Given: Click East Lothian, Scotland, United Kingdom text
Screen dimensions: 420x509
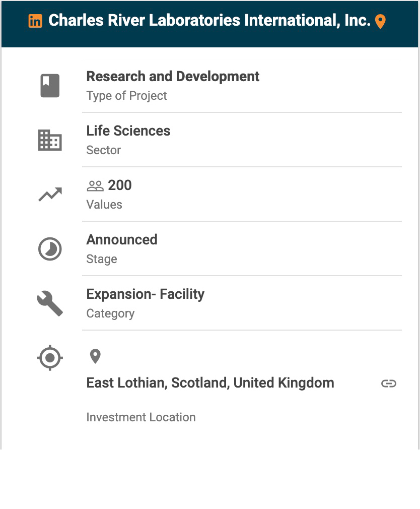Looking at the screenshot, I should click(x=210, y=383).
